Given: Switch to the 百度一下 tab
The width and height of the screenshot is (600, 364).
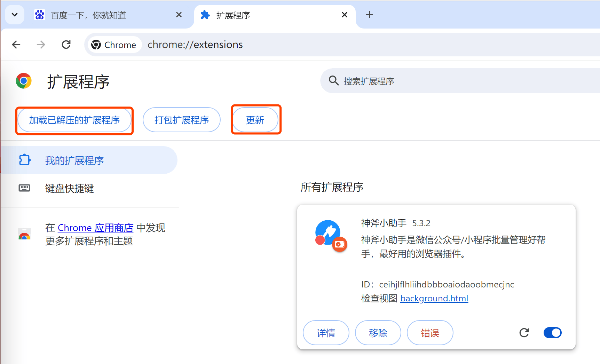Looking at the screenshot, I should 104,15.
